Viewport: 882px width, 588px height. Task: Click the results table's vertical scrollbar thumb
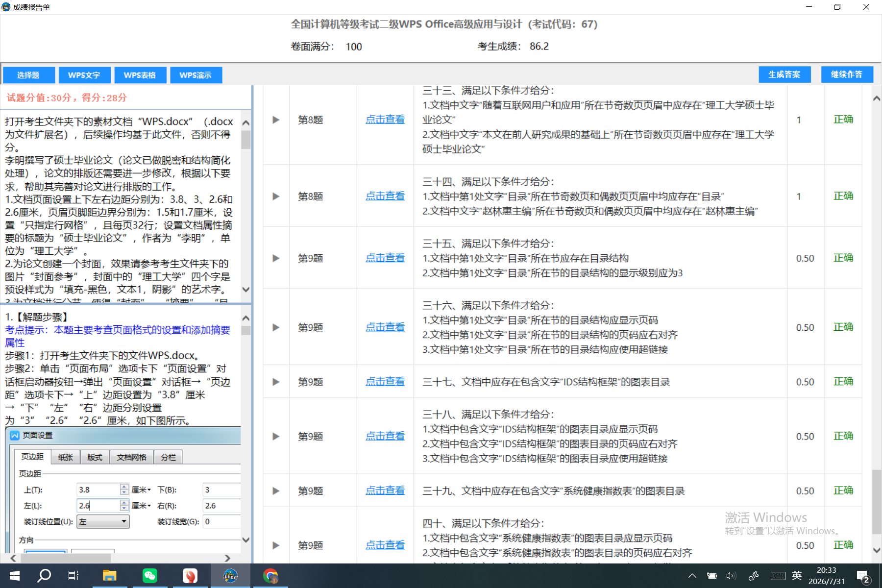point(877,502)
